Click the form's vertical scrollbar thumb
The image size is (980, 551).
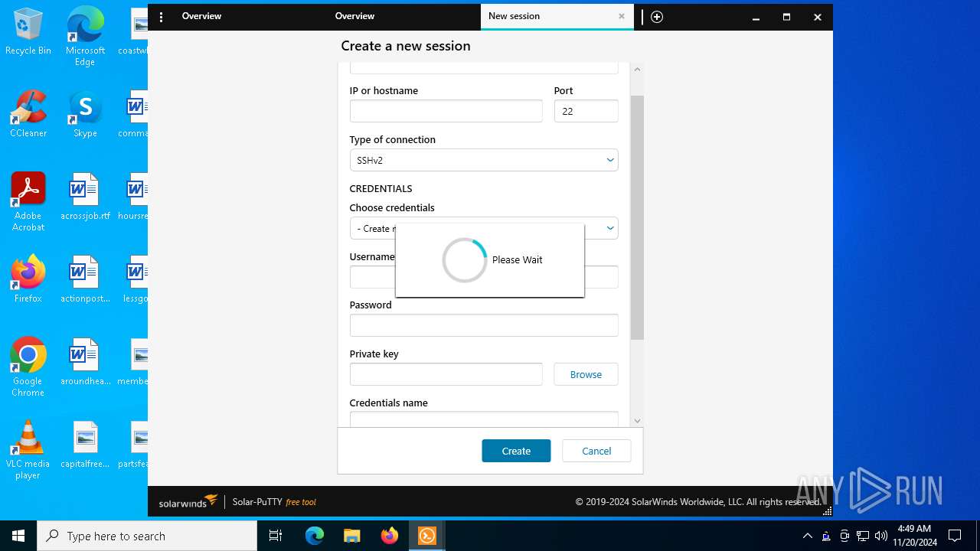637,217
